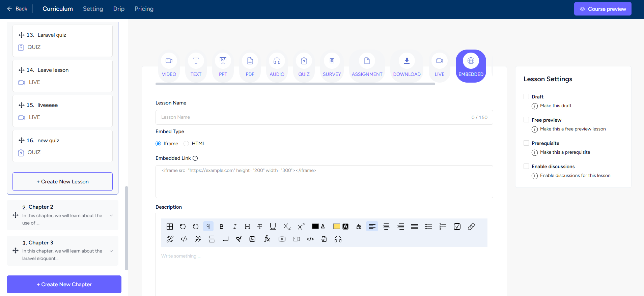The image size is (644, 296).
Task: Insert a checklist item
Action: (457, 227)
